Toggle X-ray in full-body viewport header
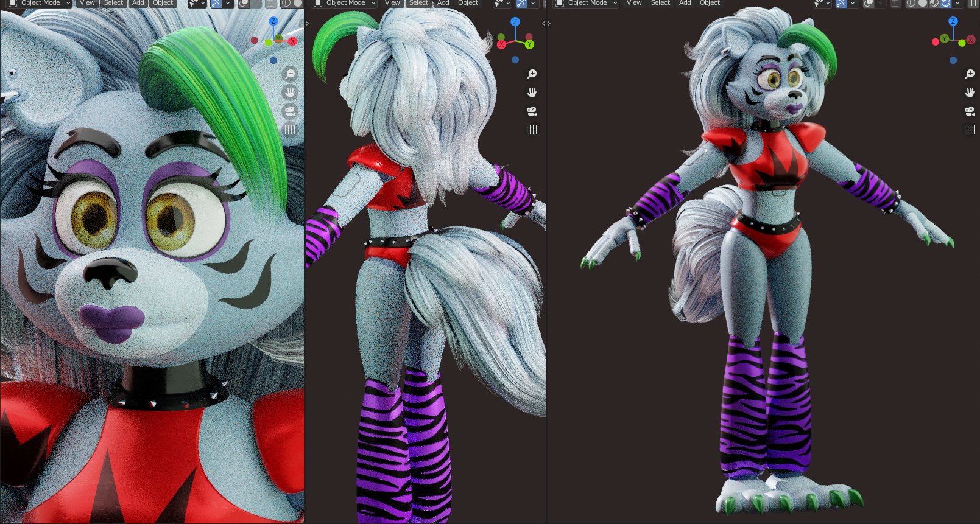The height and width of the screenshot is (524, 980). click(896, 3)
